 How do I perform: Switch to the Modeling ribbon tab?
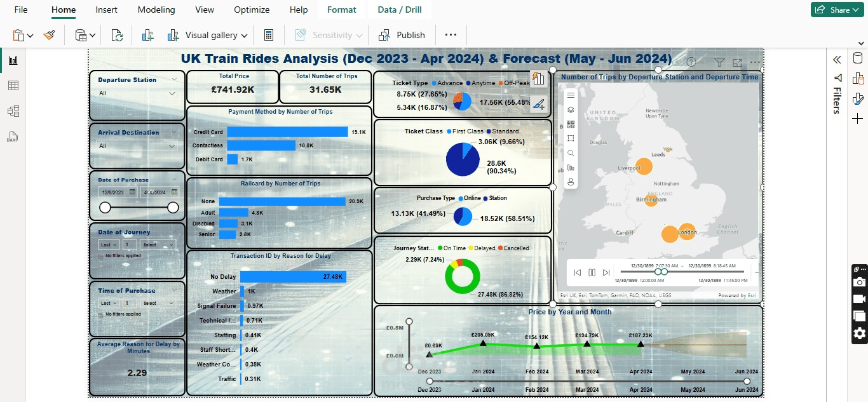[156, 10]
